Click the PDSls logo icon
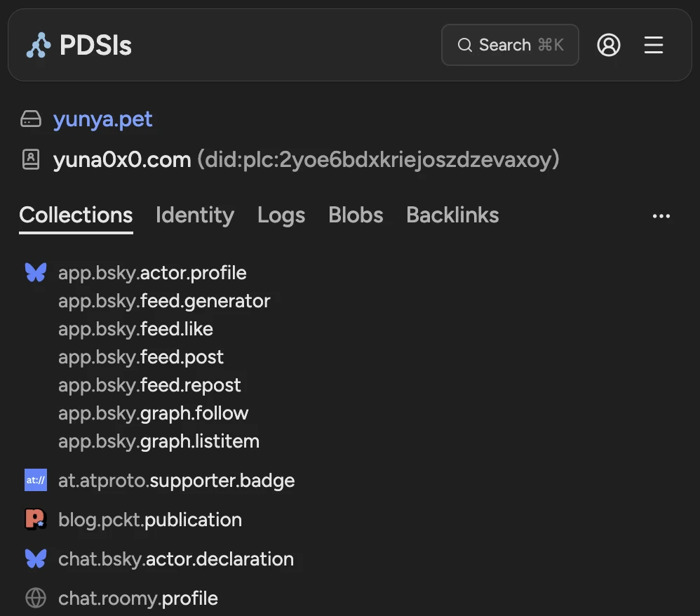700x616 pixels. [x=39, y=46]
